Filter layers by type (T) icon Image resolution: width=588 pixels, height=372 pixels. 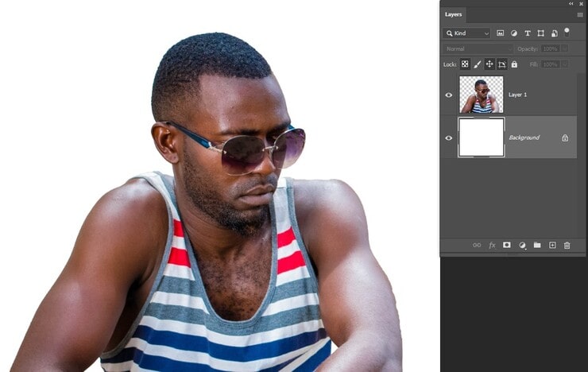pos(528,33)
